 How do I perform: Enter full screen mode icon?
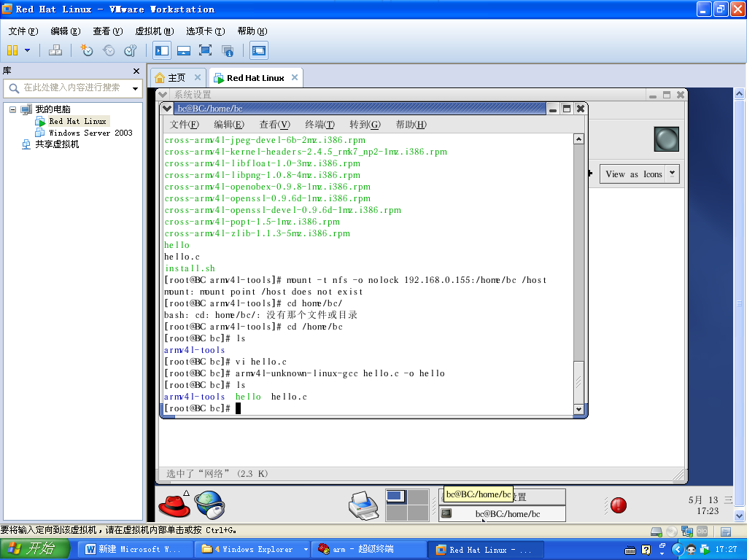205,50
